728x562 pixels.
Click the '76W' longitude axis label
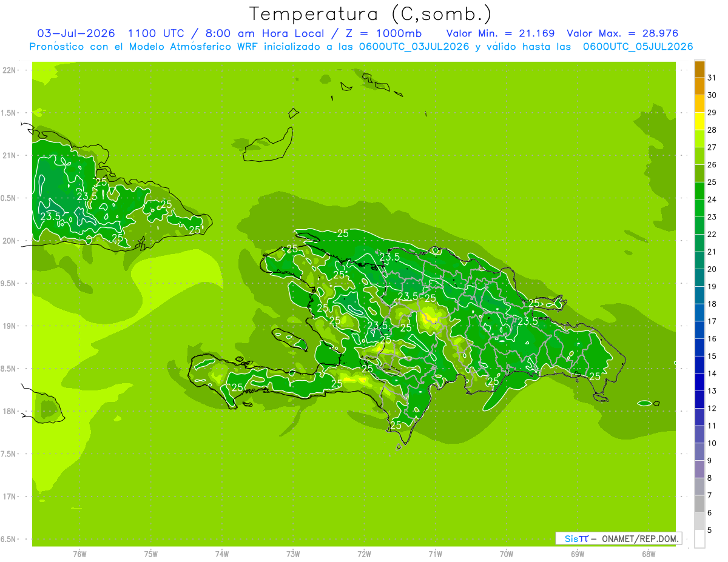pos(79,554)
